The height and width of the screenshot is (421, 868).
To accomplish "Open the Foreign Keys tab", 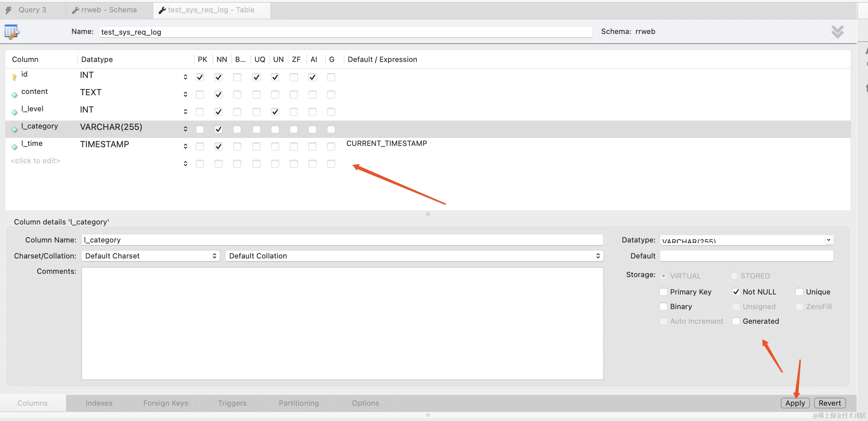I will (166, 403).
